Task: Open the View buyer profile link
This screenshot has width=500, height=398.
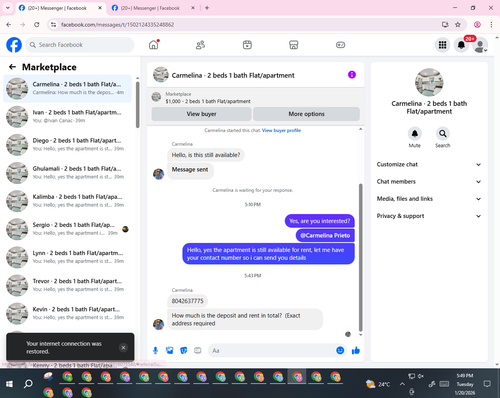Action: coord(281,130)
